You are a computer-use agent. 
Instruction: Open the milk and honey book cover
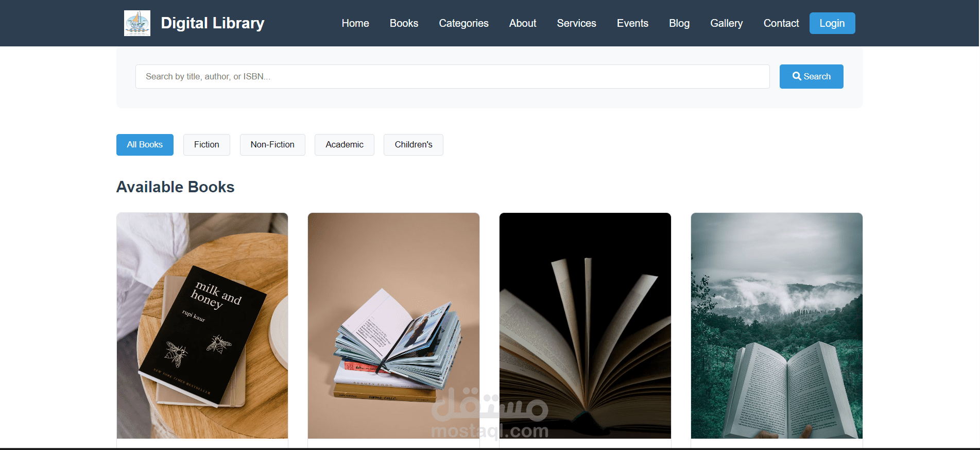pos(202,326)
